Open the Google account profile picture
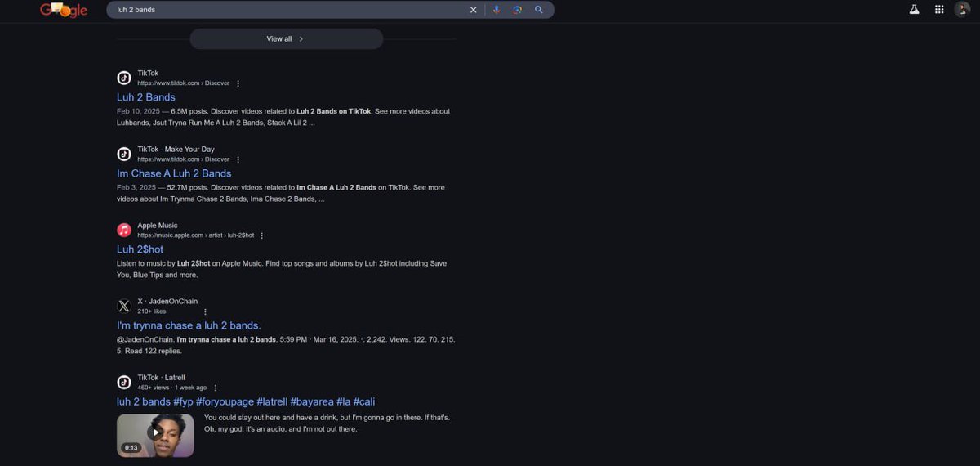 coord(963,10)
